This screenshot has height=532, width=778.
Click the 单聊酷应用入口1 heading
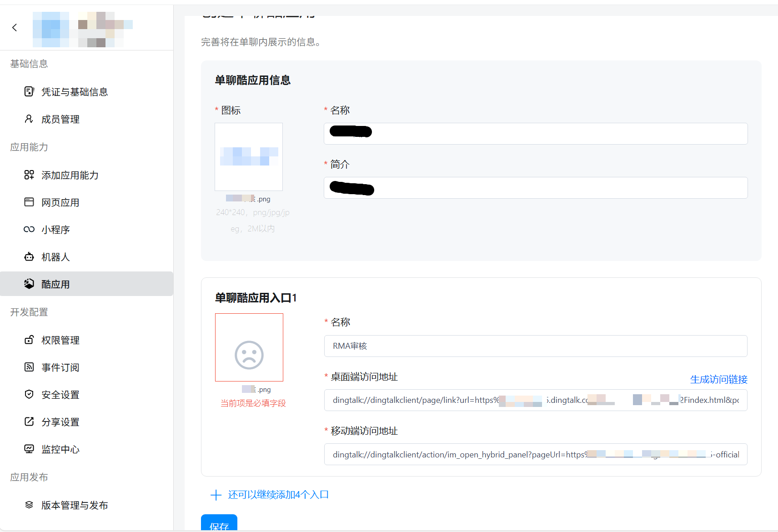[256, 298]
